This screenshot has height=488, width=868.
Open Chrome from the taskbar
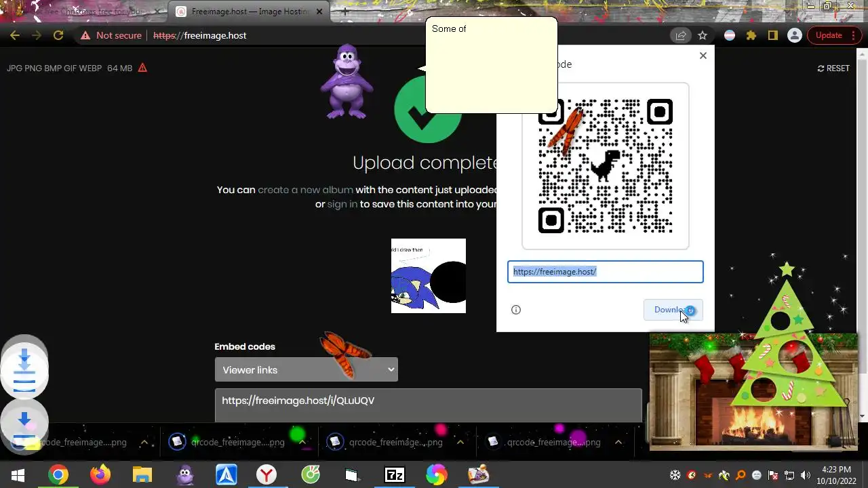coord(58,475)
